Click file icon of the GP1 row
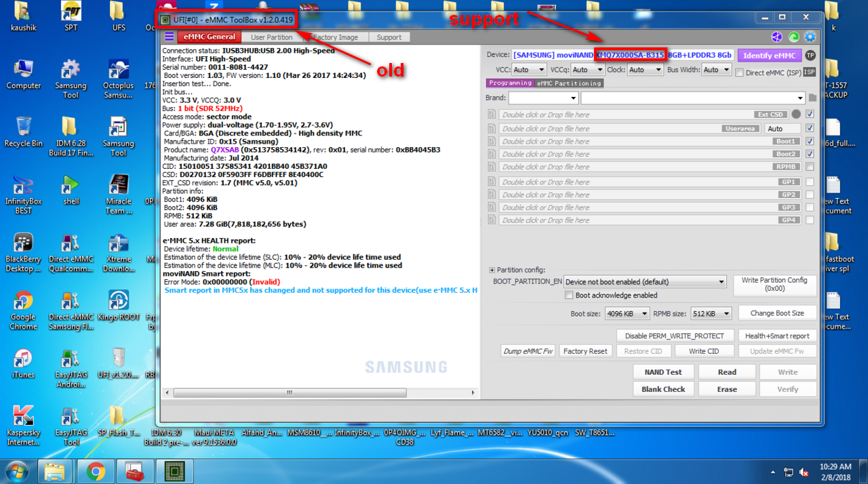868x484 pixels. coord(492,182)
